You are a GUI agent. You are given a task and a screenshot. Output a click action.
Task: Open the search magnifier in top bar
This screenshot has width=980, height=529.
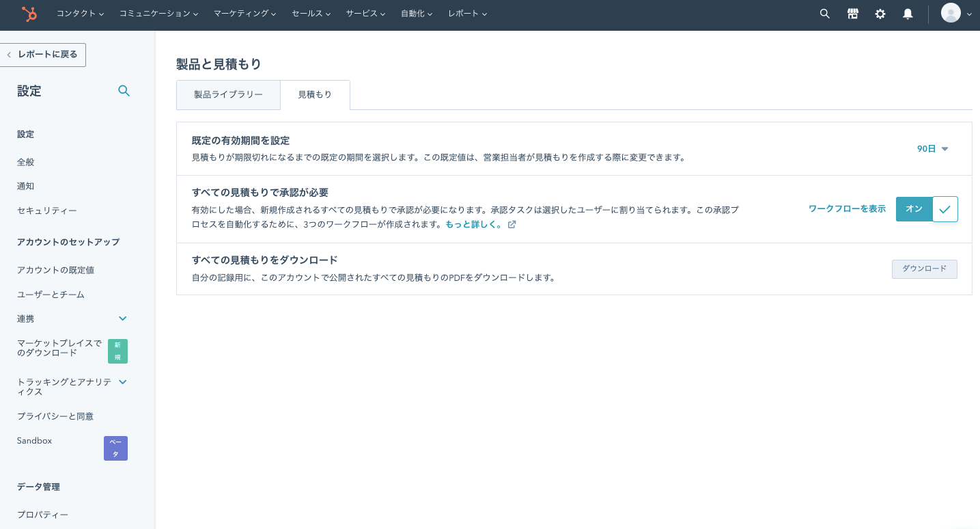[x=825, y=14]
